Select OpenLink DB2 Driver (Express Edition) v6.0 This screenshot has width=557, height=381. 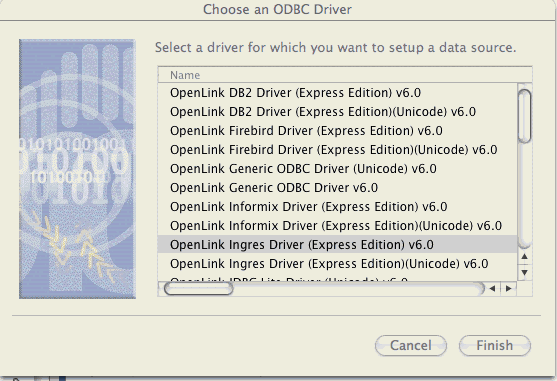(337, 93)
